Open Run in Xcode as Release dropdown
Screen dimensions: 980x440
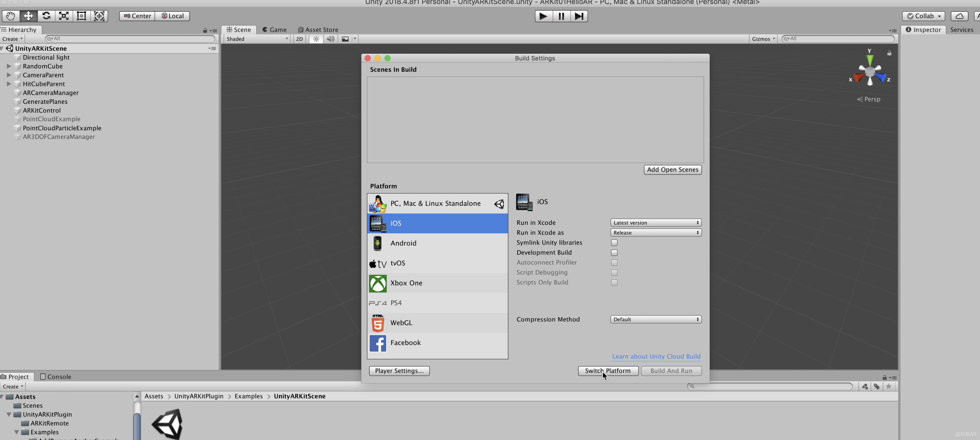[655, 233]
